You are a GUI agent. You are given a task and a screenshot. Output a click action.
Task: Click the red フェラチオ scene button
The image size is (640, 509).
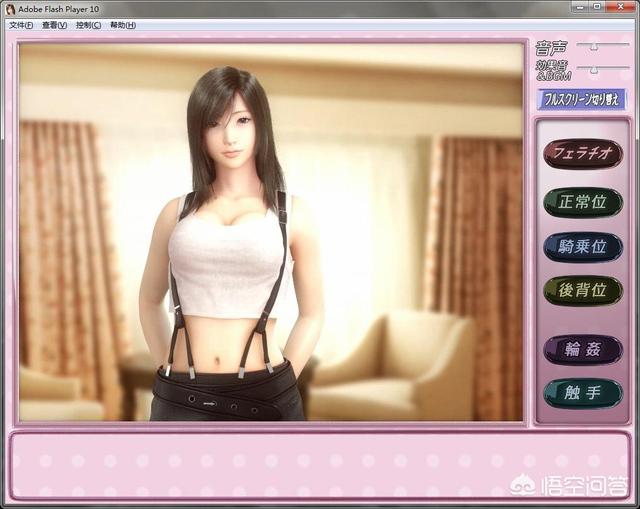click(583, 153)
